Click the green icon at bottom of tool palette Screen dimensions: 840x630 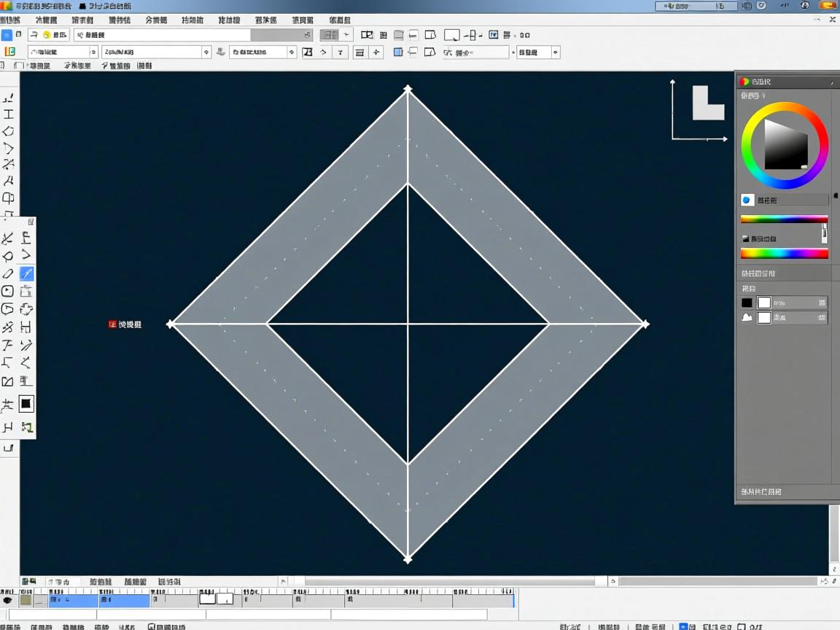click(x=27, y=427)
